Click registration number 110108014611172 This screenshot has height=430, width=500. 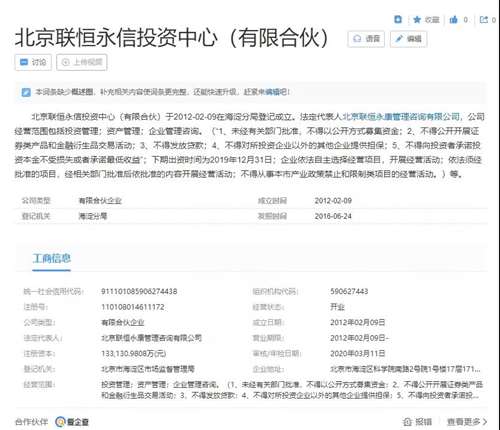(x=133, y=307)
